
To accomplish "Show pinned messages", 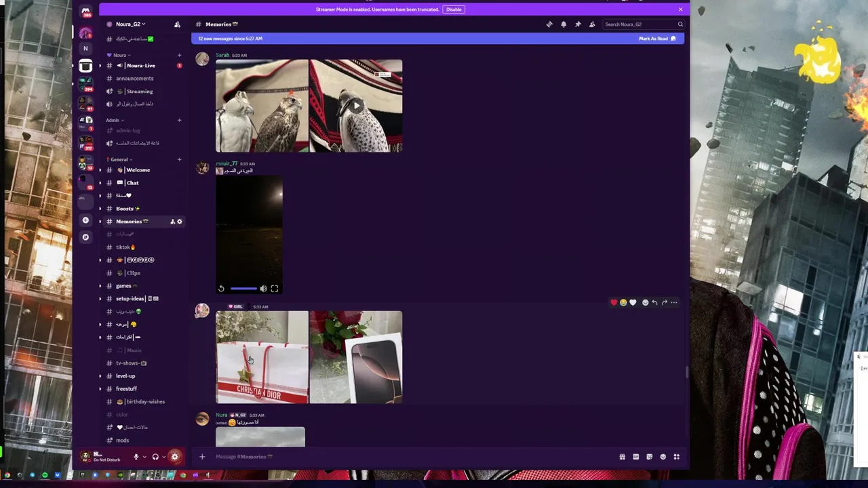I will point(578,24).
